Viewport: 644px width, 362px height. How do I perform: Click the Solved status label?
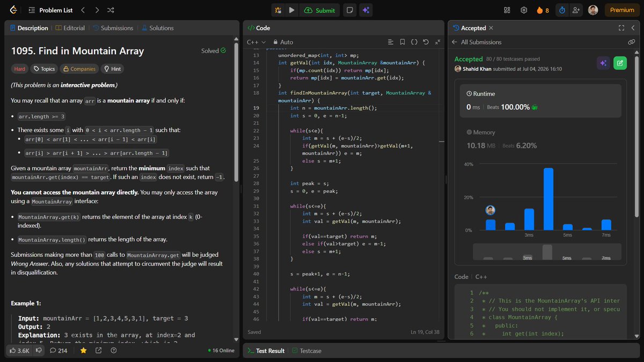(x=214, y=51)
